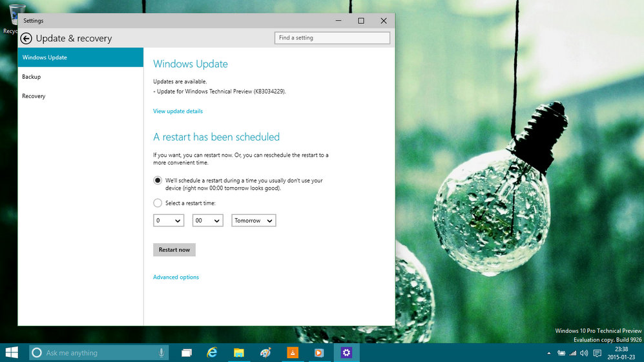This screenshot has height=362, width=644.
Task: Select the automatic restart scheduling option
Action: point(158,181)
